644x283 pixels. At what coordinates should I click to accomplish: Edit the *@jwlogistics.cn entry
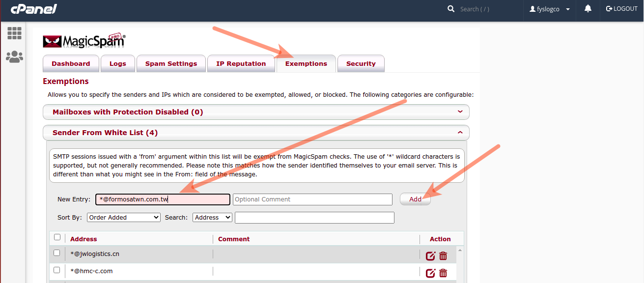(x=431, y=256)
